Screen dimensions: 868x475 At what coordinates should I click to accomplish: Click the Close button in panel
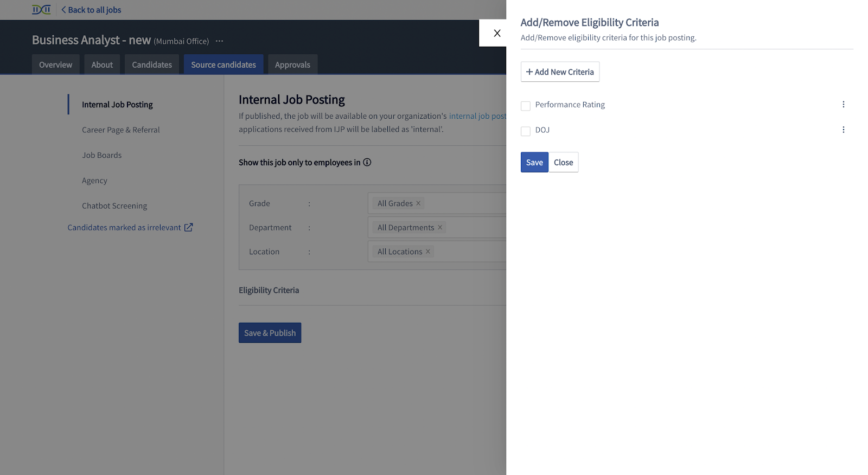click(563, 162)
